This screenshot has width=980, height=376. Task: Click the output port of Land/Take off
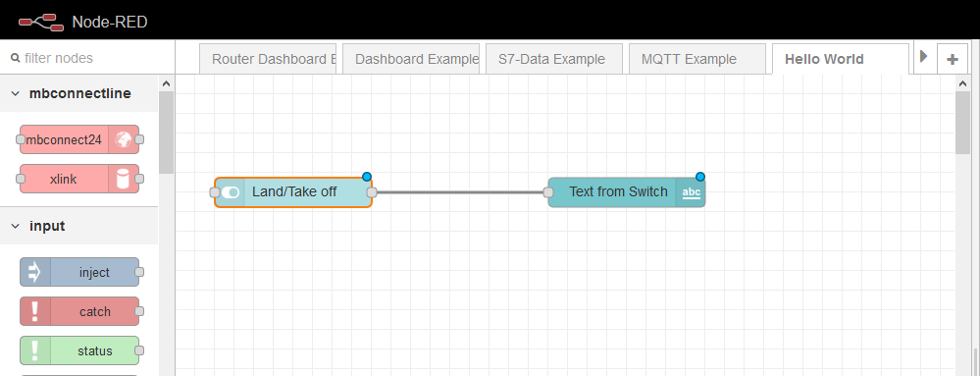[372, 192]
